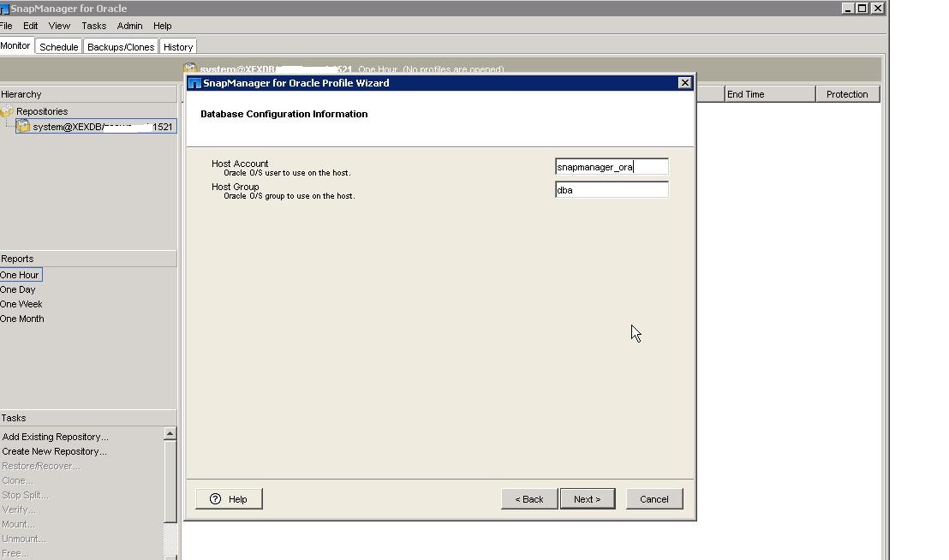Image resolution: width=949 pixels, height=560 pixels.
Task: Switch to the Monitor tab
Action: click(x=15, y=46)
